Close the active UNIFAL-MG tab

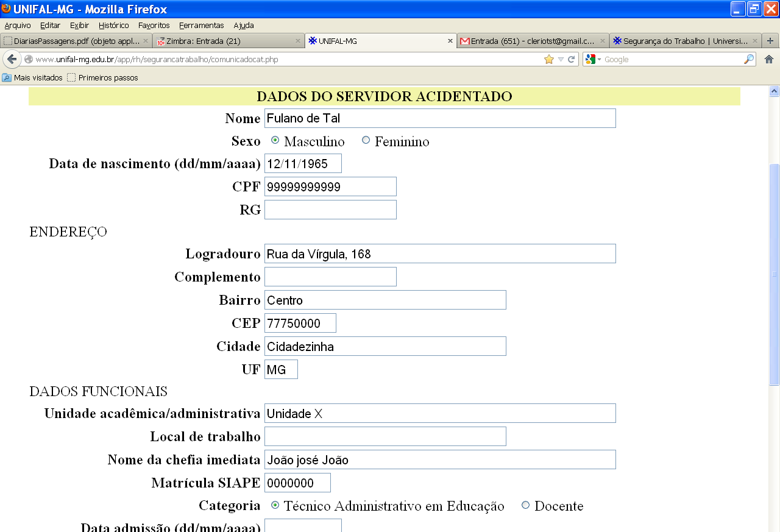coord(450,41)
